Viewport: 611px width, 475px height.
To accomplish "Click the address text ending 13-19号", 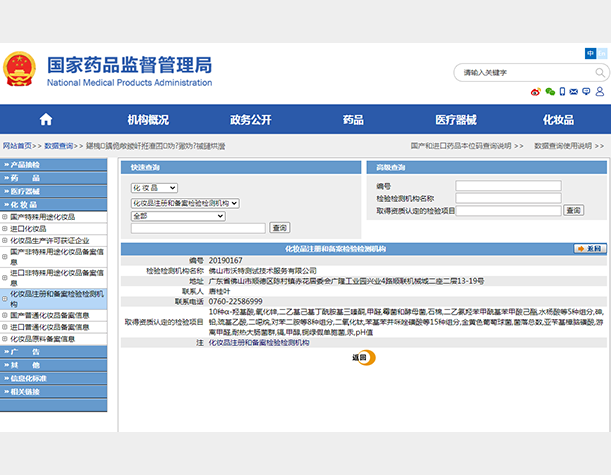I will [x=346, y=281].
